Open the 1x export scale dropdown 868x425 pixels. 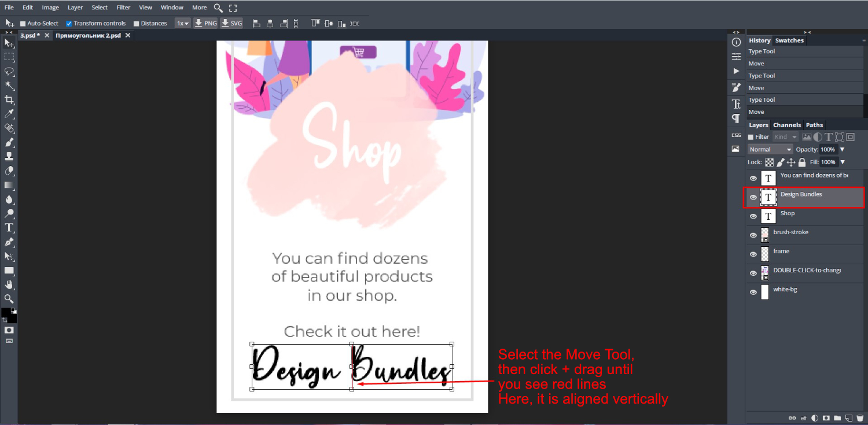(x=182, y=24)
